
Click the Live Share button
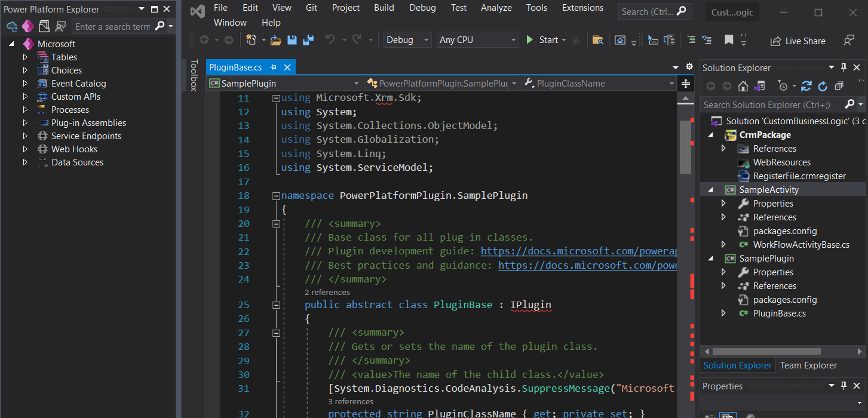[x=798, y=41]
